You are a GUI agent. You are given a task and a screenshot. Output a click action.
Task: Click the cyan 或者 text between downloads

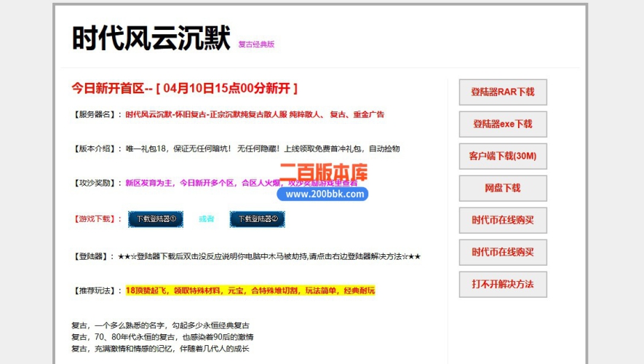point(207,219)
